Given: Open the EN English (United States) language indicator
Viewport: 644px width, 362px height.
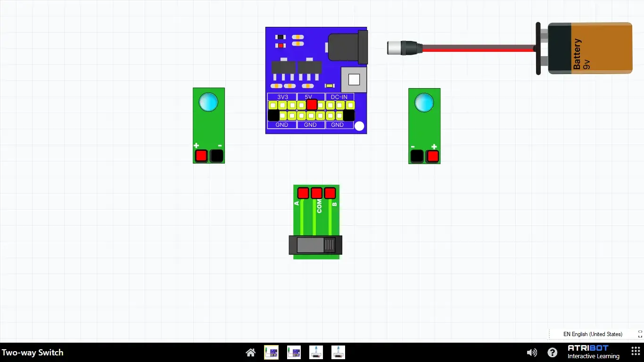Looking at the screenshot, I should pos(593,334).
